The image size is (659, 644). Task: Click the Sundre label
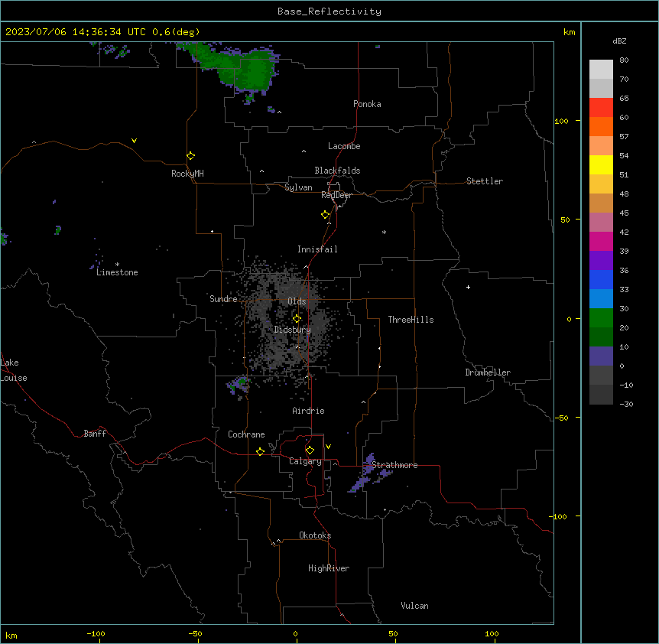(223, 299)
